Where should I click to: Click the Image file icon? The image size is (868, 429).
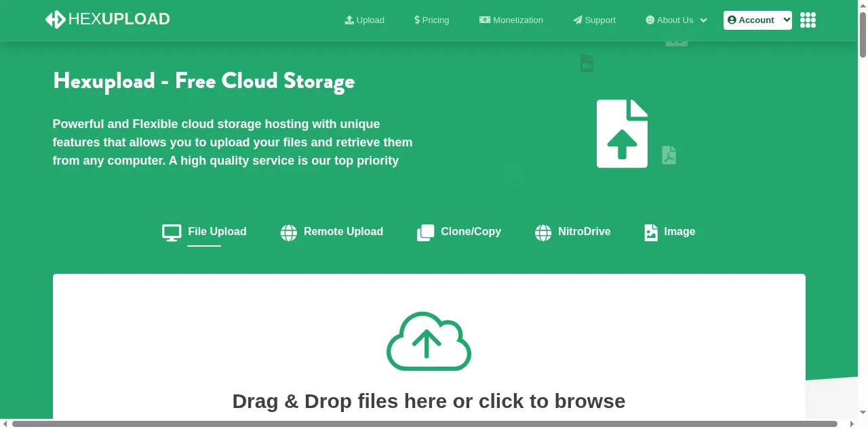pos(651,232)
